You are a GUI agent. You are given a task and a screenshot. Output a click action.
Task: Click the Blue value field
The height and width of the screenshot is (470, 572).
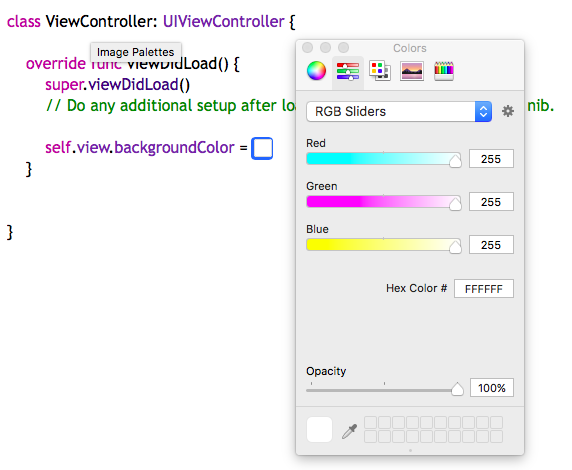[x=491, y=245]
